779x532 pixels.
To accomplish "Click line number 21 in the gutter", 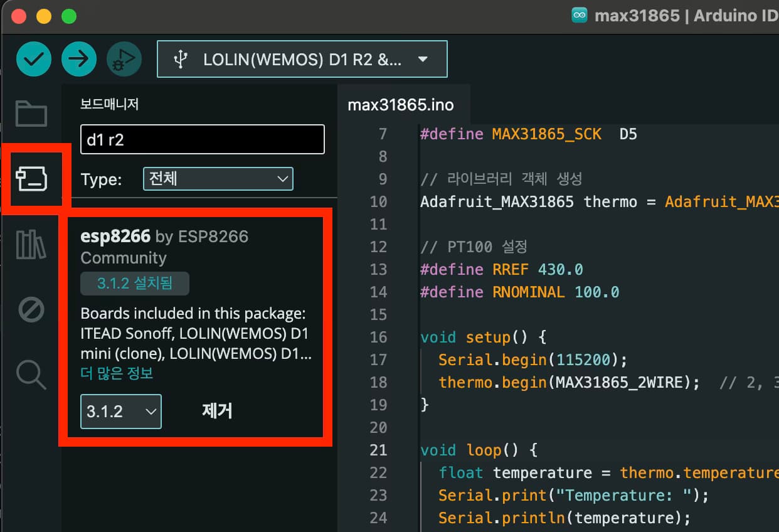I will point(378,450).
